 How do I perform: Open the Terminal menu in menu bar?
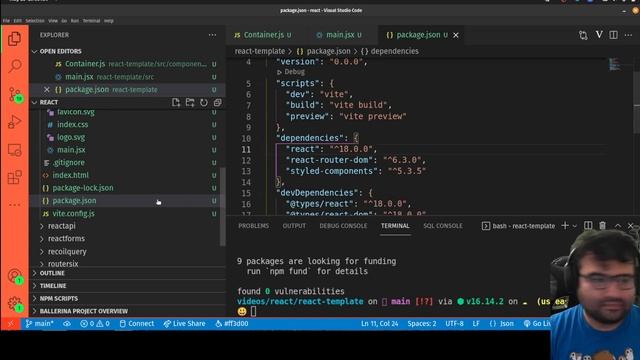(x=91, y=20)
